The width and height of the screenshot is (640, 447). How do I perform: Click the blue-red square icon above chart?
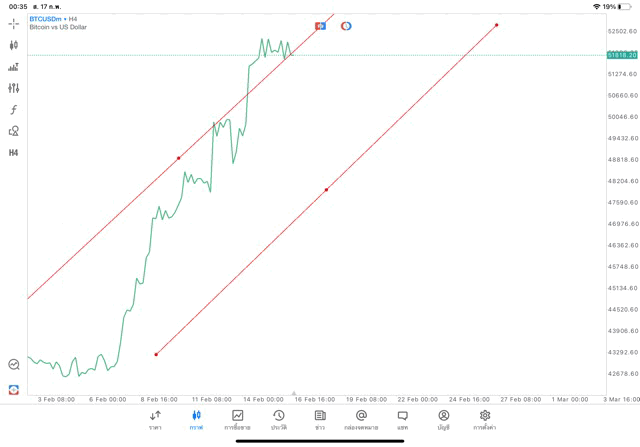pos(320,25)
